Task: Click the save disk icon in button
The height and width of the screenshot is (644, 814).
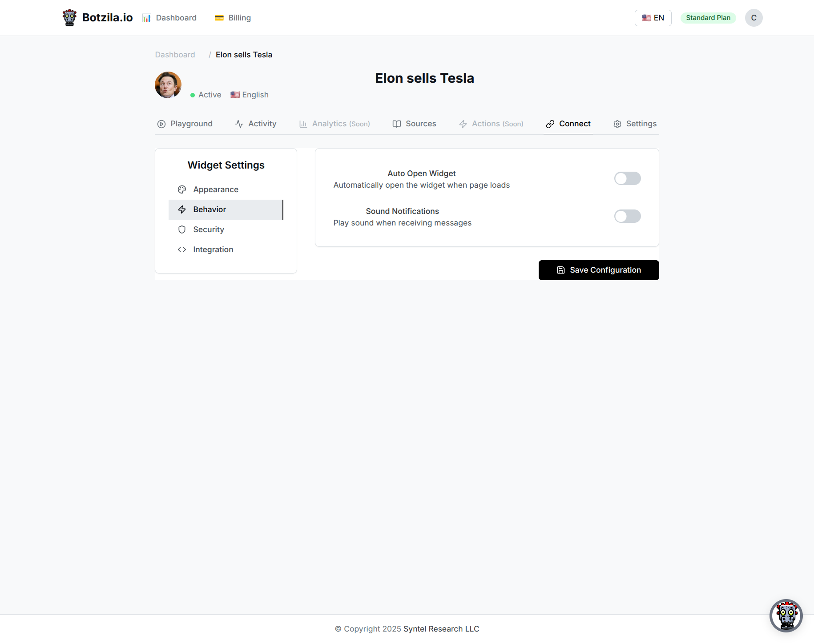Action: coord(561,270)
